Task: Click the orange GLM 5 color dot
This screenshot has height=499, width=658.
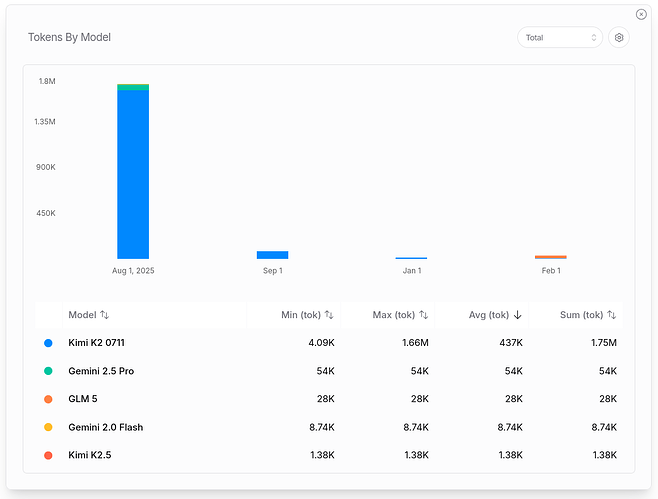Action: coord(48,399)
